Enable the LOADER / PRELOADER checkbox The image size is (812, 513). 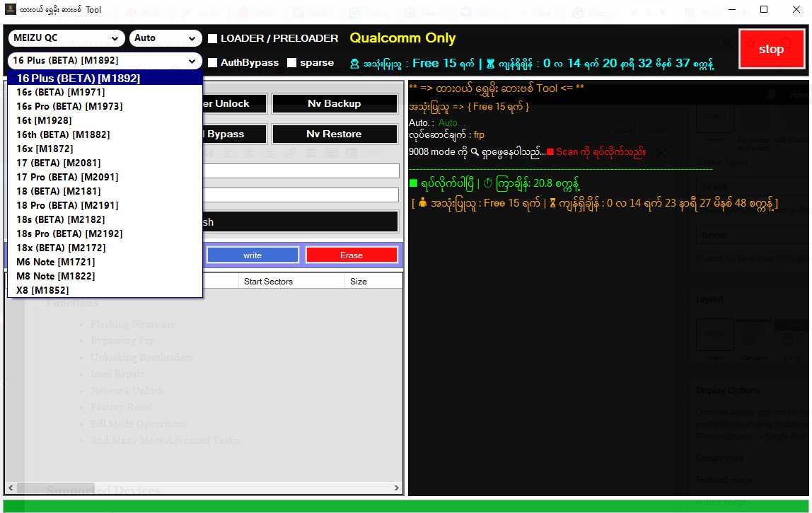coord(212,39)
